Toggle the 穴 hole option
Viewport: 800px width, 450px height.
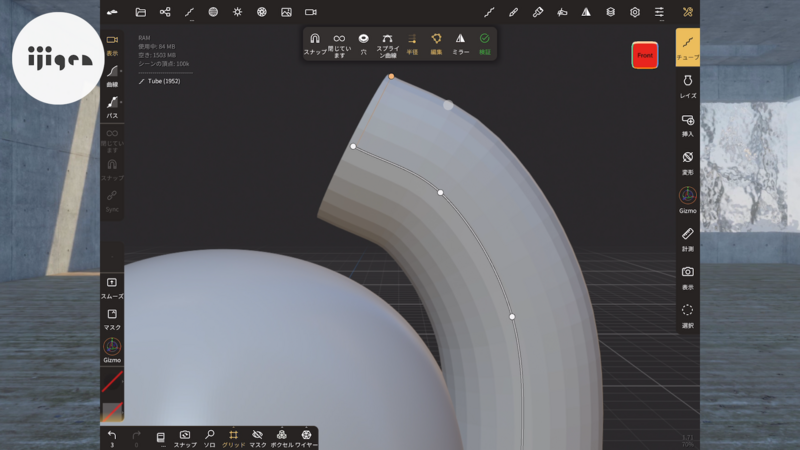pyautogui.click(x=363, y=44)
